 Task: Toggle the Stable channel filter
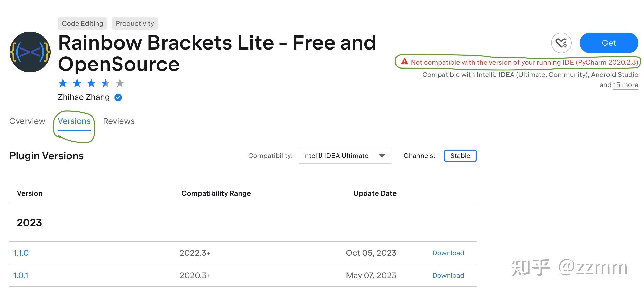pos(460,156)
